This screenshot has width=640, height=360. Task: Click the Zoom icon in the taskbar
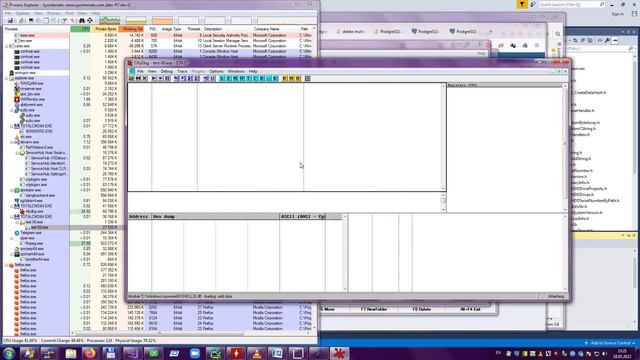click(194, 353)
